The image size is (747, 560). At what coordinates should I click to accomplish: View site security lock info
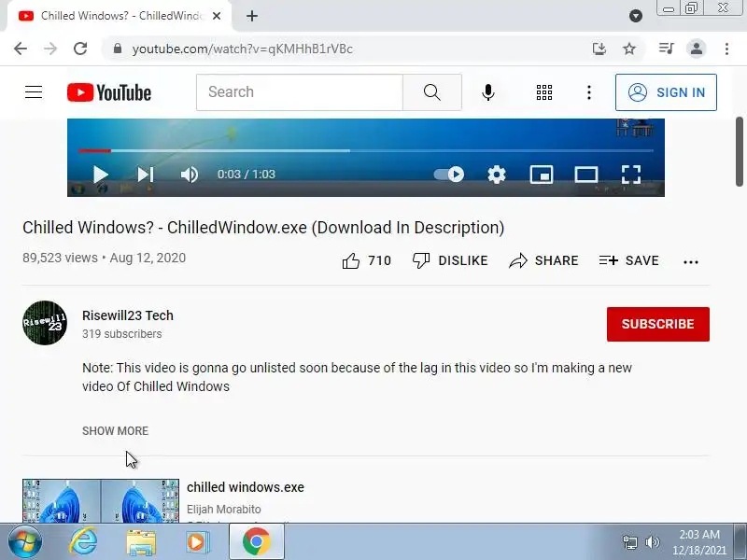coord(118,49)
